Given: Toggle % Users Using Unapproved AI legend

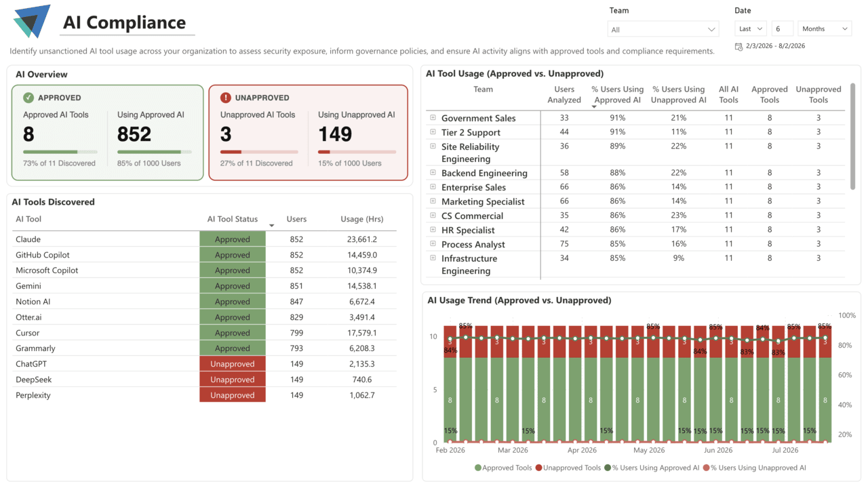Looking at the screenshot, I should (755, 468).
